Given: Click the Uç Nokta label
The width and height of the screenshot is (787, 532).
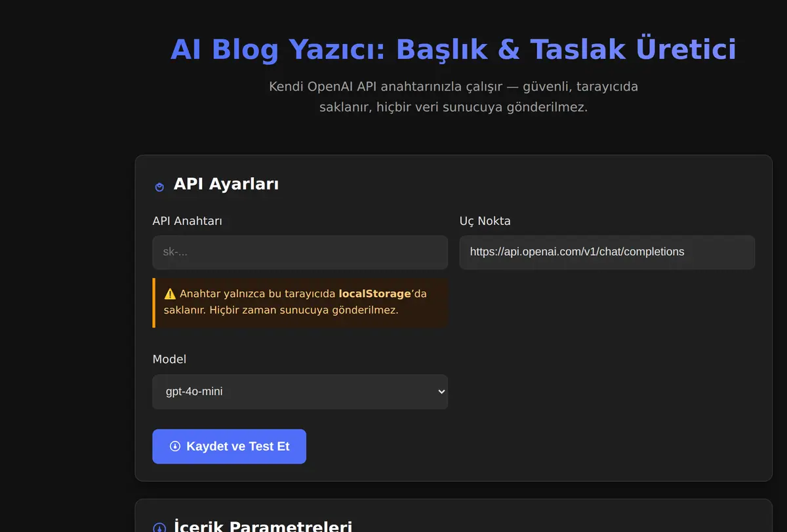Looking at the screenshot, I should click(x=485, y=221).
